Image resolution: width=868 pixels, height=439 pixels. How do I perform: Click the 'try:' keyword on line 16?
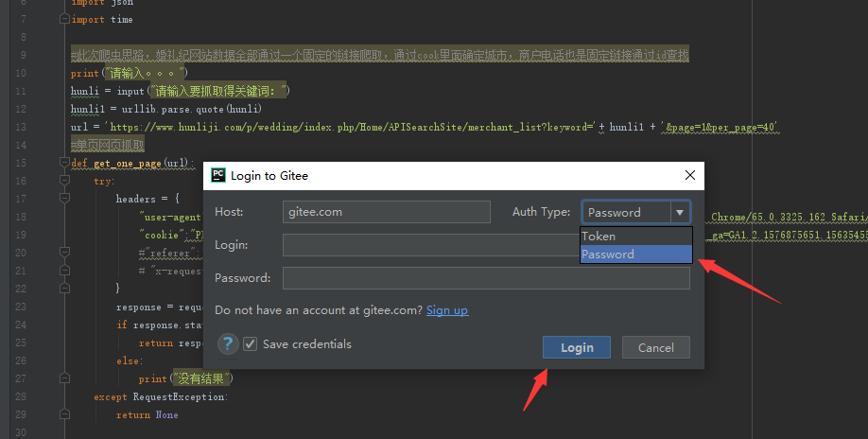103,181
